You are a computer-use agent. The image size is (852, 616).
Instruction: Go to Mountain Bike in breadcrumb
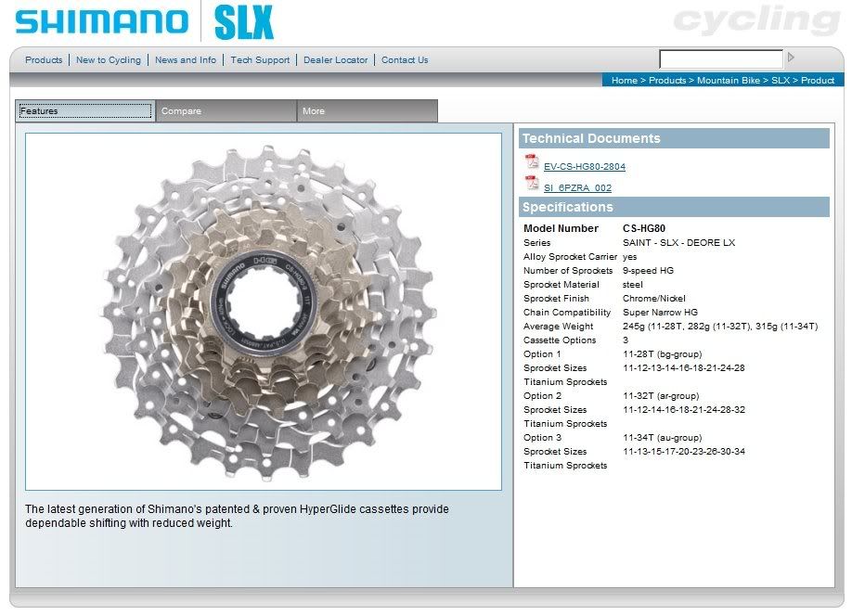point(729,81)
